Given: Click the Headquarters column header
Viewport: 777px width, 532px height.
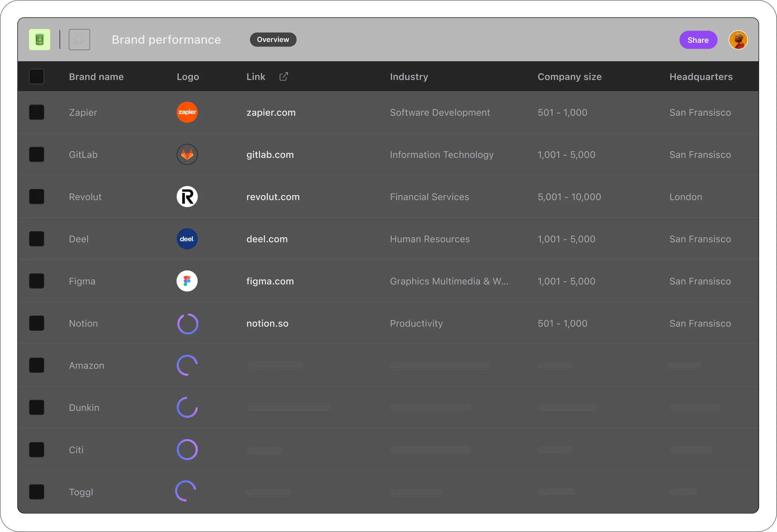Looking at the screenshot, I should [701, 77].
